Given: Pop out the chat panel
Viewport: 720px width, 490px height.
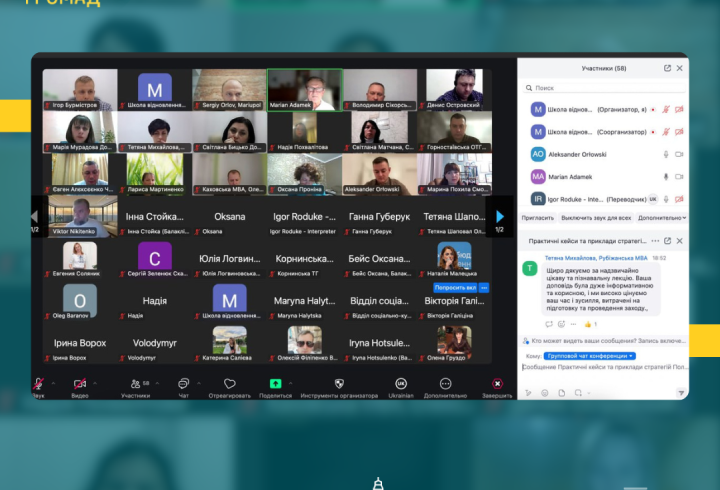Looking at the screenshot, I should (x=668, y=241).
